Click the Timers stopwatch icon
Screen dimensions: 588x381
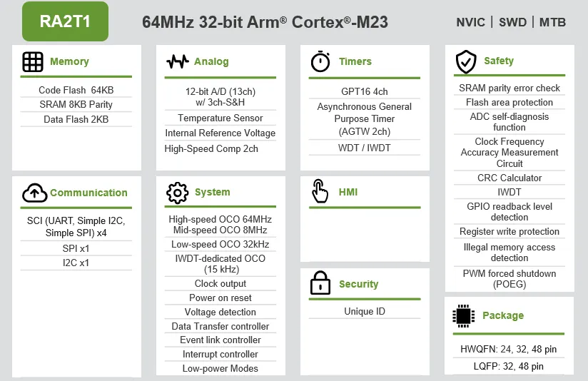click(320, 61)
